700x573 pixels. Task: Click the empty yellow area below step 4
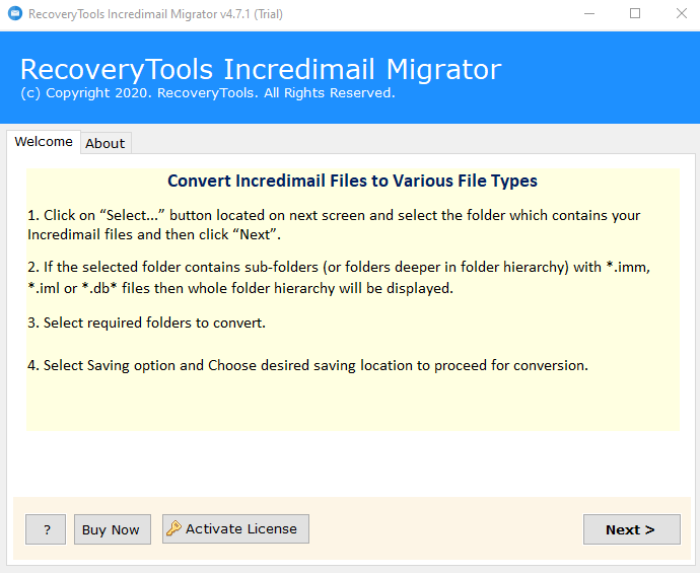352,405
